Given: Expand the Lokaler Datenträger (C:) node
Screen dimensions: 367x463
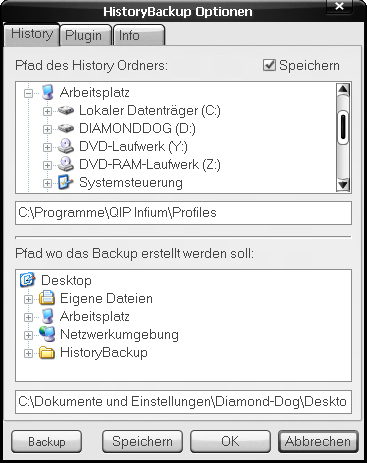Looking at the screenshot, I should pyautogui.click(x=47, y=111).
